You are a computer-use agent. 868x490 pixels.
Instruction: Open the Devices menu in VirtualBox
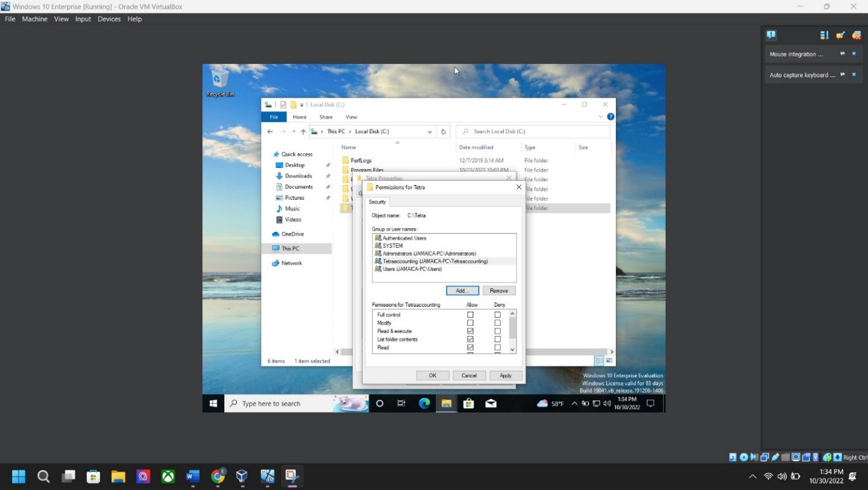click(x=109, y=19)
